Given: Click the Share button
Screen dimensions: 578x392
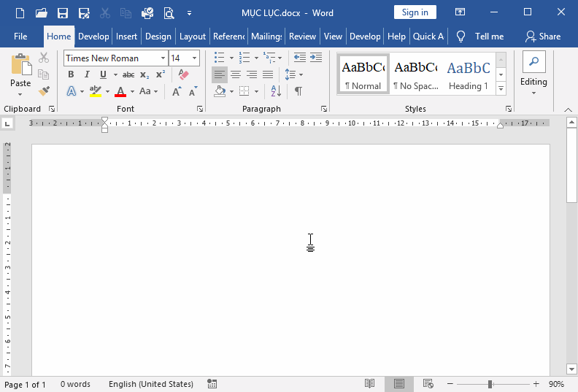Looking at the screenshot, I should pos(543,36).
